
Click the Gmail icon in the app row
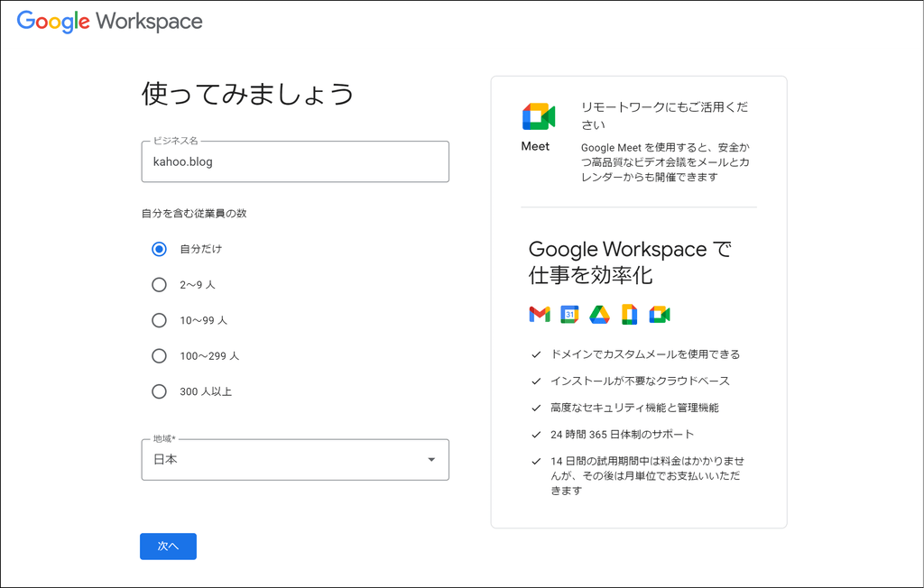(540, 315)
